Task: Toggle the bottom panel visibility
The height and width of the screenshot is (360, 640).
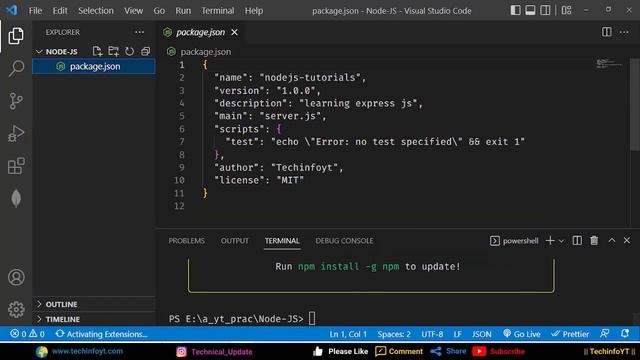Action: [x=530, y=10]
